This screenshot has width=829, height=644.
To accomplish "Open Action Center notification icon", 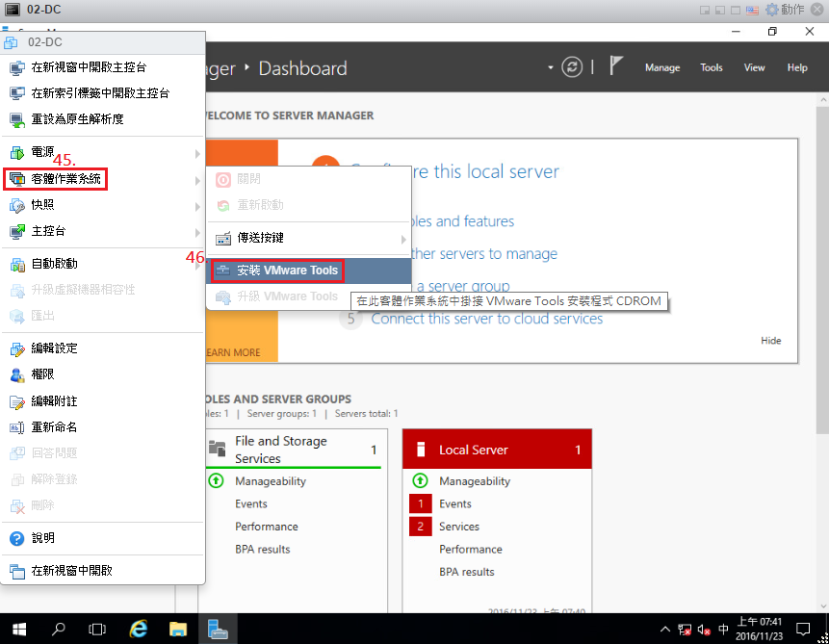I will click(803, 630).
